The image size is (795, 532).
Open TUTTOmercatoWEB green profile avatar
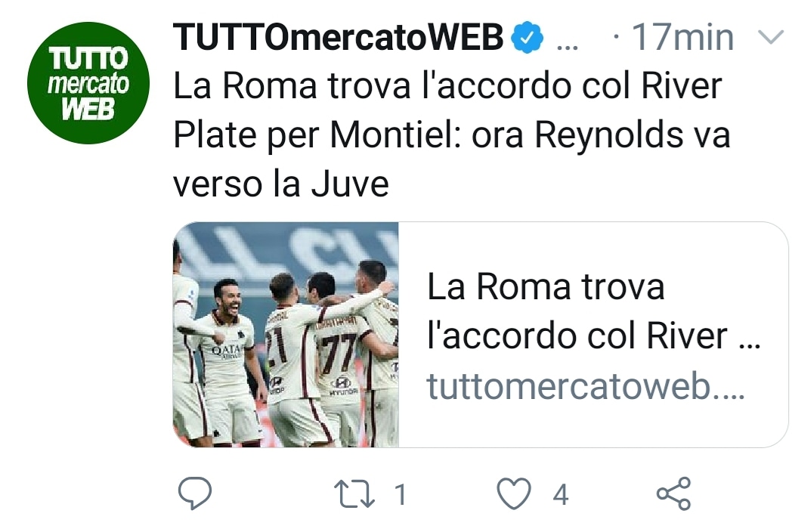[88, 82]
